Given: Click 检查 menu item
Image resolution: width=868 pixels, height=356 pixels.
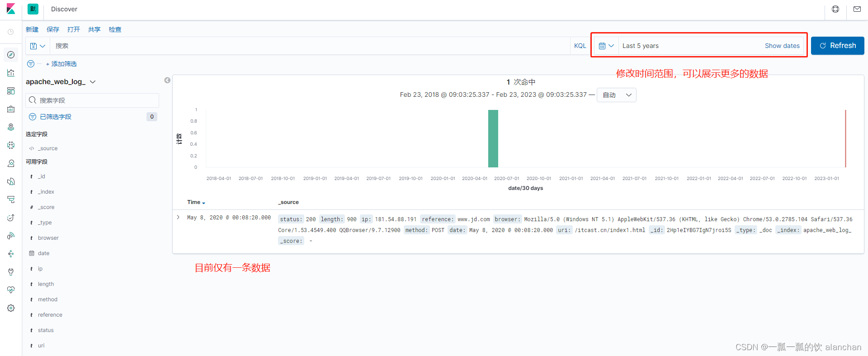Looking at the screenshot, I should pos(115,29).
